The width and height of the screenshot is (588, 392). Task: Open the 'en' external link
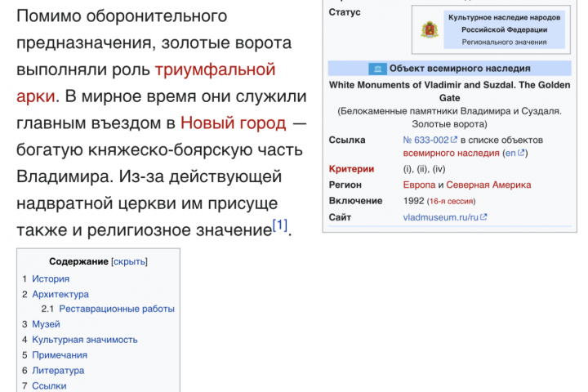point(510,153)
